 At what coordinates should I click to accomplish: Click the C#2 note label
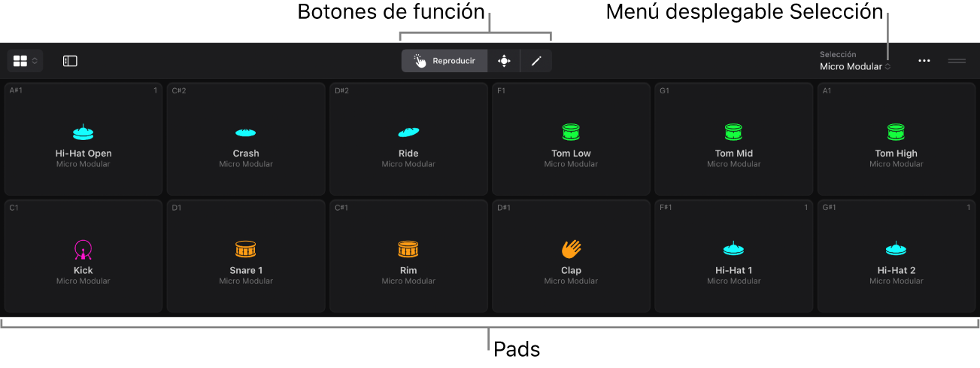179,90
